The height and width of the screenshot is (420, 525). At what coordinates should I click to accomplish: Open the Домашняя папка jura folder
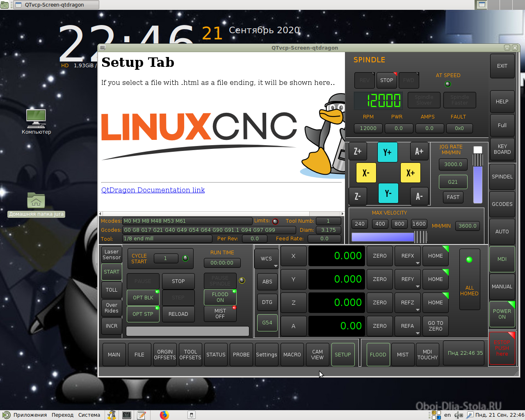point(36,204)
